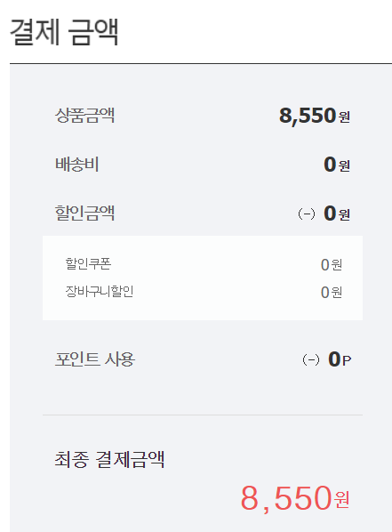This screenshot has width=392, height=532.
Task: Click the red 8,550원 final total
Action: click(x=295, y=498)
